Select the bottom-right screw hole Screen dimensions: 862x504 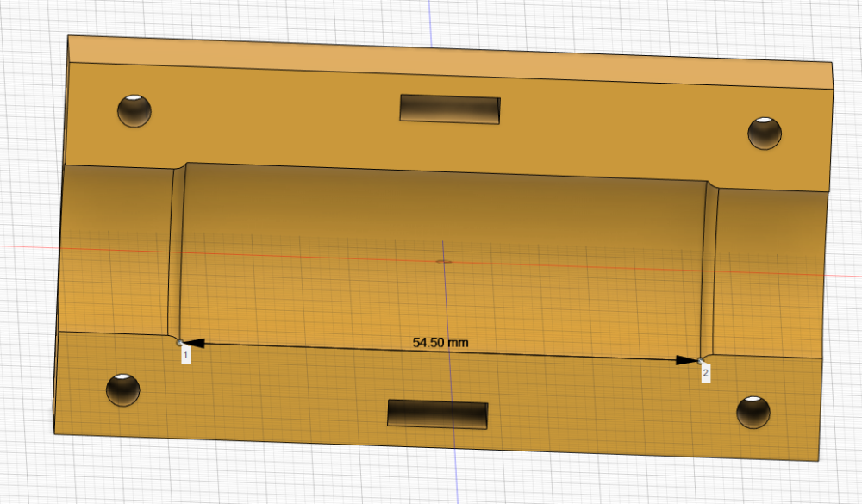753,412
